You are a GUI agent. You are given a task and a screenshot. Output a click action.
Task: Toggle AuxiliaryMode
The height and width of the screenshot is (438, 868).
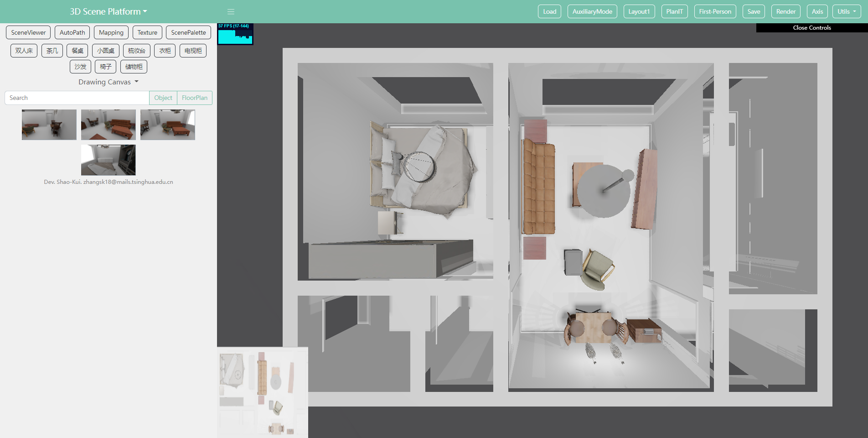[592, 11]
